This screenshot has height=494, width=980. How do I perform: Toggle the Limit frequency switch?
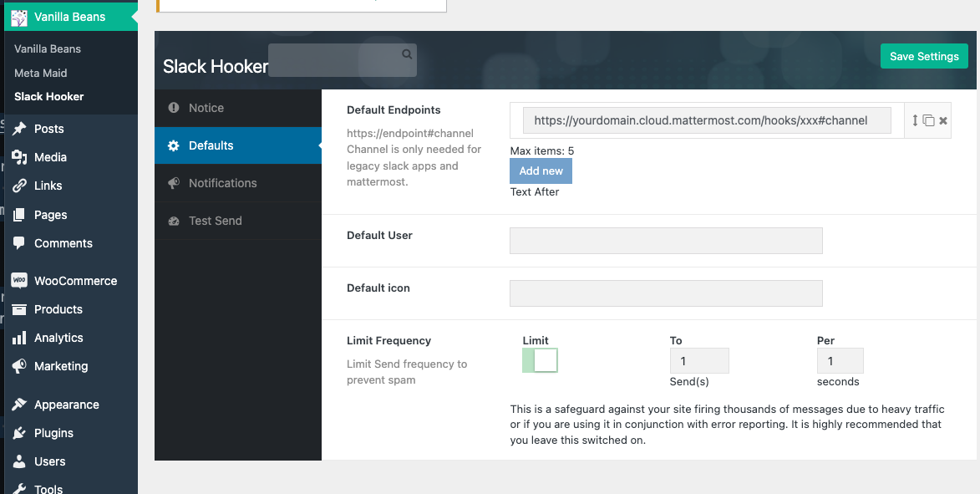point(540,361)
